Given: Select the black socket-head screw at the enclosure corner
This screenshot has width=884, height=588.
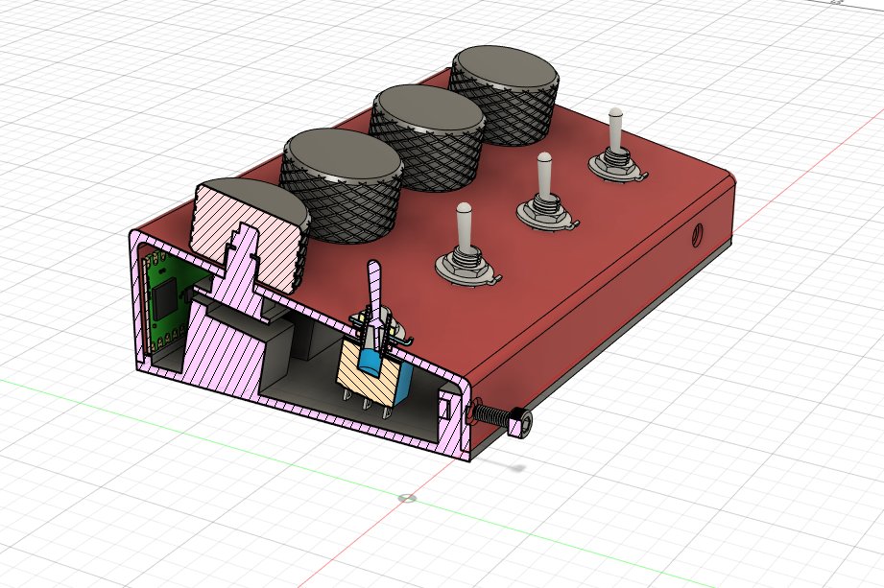Looking at the screenshot, I should (502, 418).
